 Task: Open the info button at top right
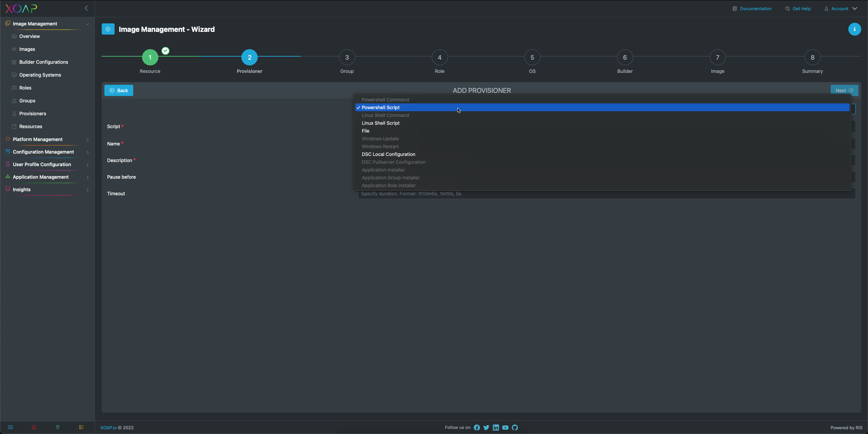tap(854, 29)
